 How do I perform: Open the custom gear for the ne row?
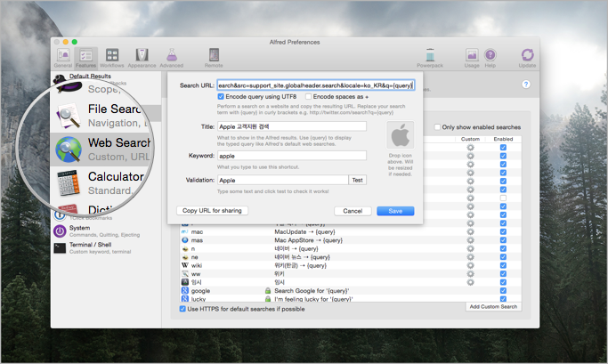click(470, 257)
